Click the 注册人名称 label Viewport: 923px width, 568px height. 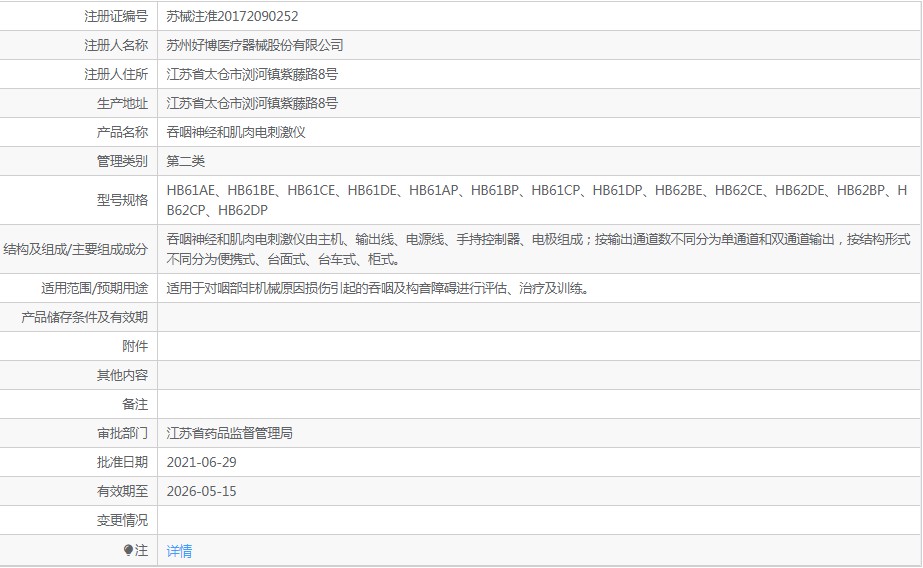(x=116, y=45)
